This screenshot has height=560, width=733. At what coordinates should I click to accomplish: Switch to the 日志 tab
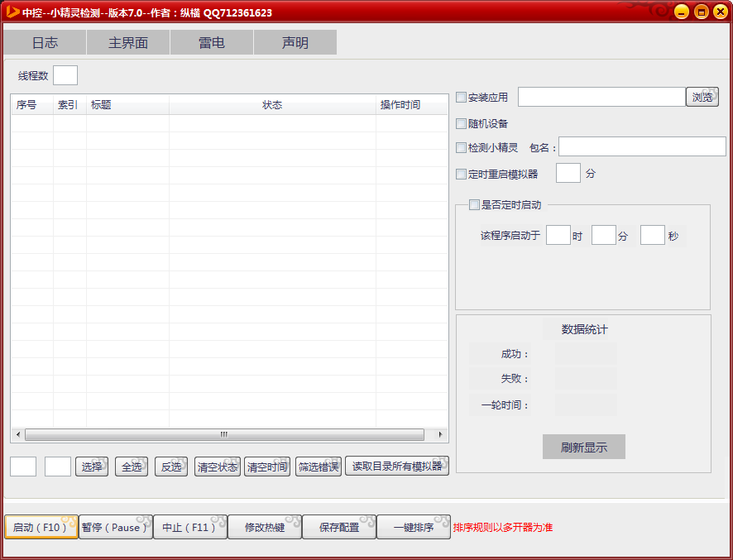pyautogui.click(x=45, y=42)
